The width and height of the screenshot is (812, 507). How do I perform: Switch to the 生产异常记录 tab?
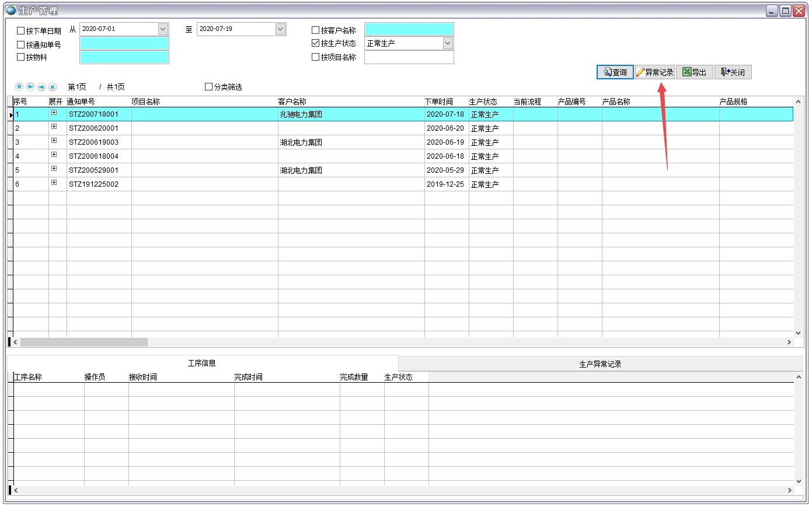pos(600,364)
